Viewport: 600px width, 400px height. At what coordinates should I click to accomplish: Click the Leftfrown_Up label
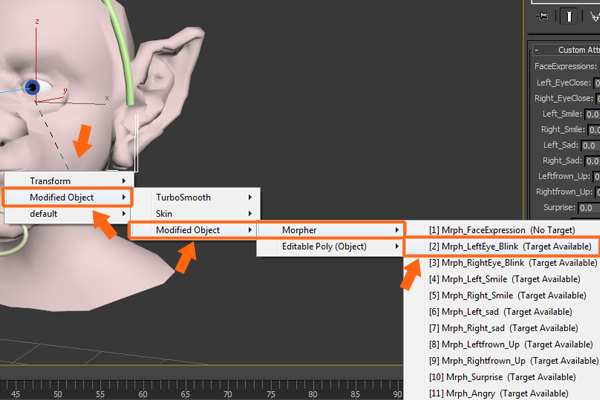(564, 176)
